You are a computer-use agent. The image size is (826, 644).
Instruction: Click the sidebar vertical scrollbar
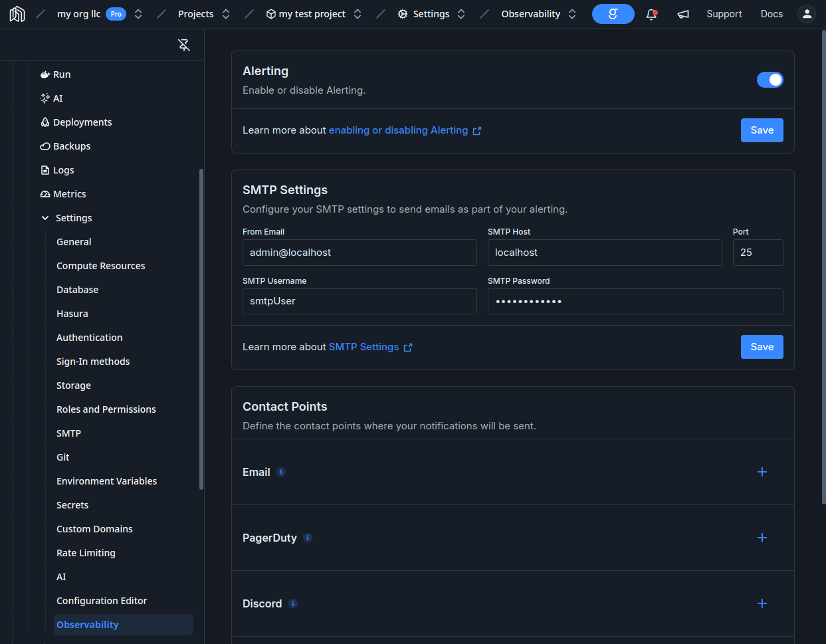pos(201,329)
